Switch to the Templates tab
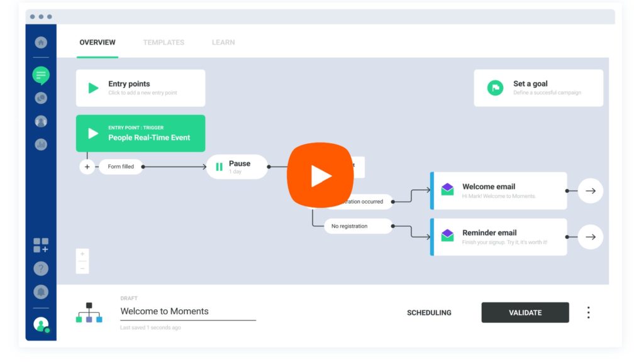 [164, 42]
